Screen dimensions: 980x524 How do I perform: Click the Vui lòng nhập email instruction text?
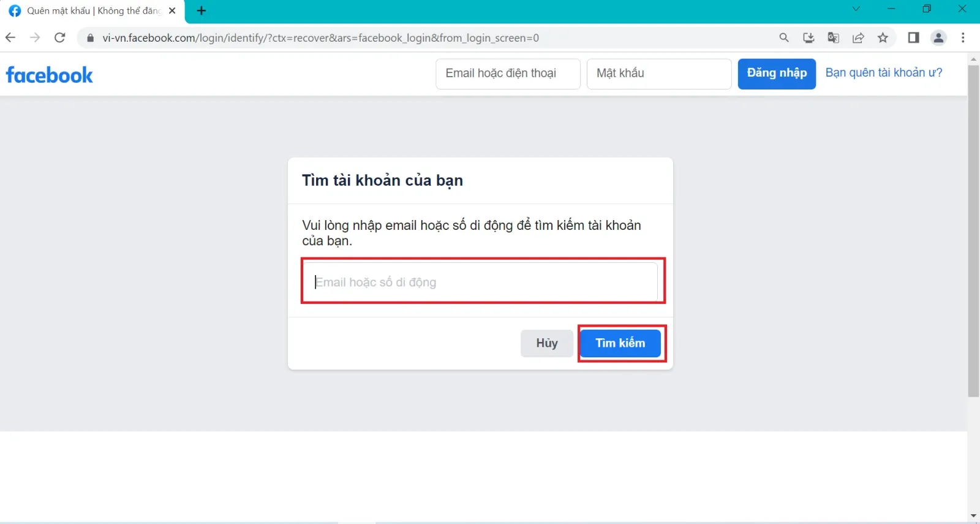[x=472, y=233]
